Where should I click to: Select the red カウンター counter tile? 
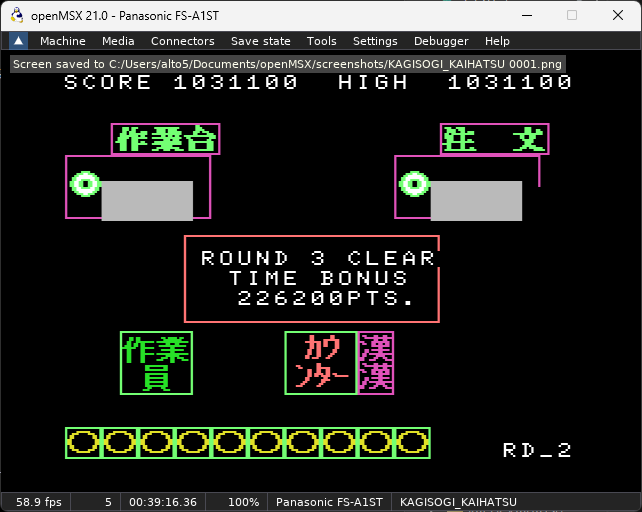[x=321, y=363]
